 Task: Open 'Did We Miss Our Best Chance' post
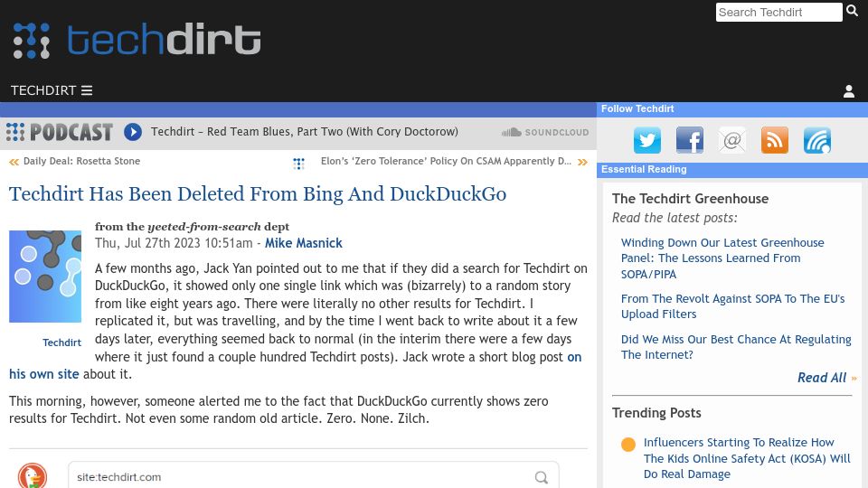click(736, 347)
